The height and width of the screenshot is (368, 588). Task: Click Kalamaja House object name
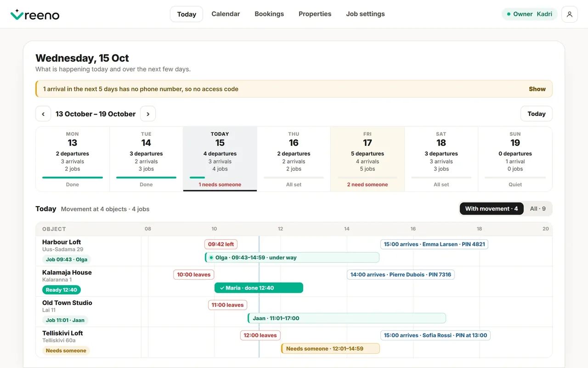(67, 272)
